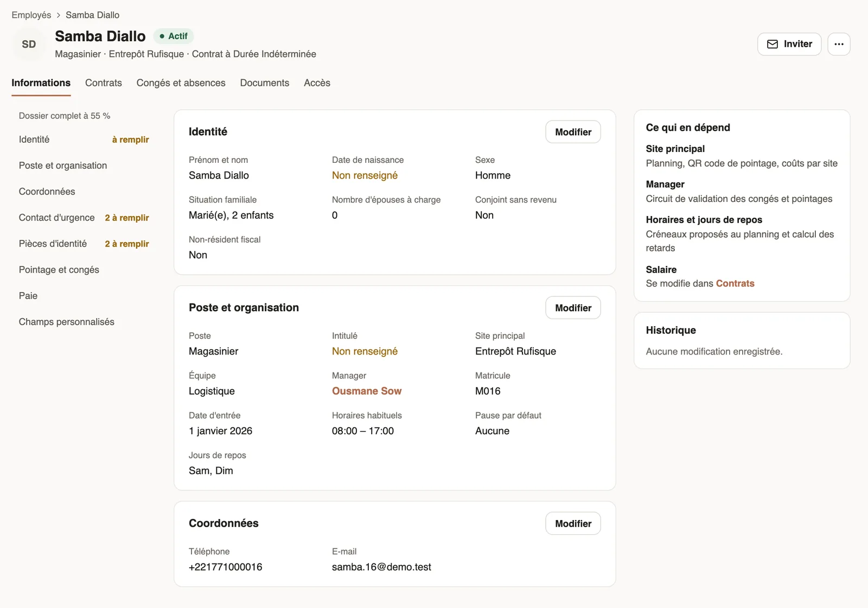Click the 'Samba Diallo' page heading

pos(100,36)
